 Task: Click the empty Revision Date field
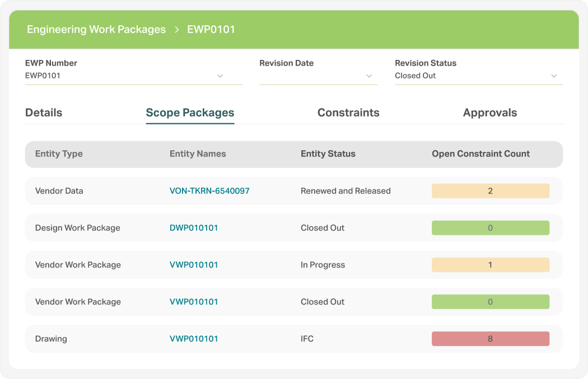tap(308, 76)
